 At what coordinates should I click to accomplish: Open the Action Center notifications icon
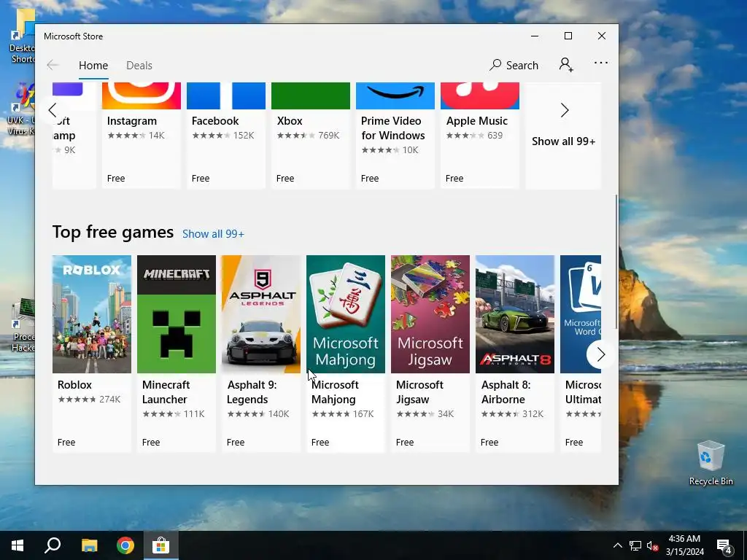tap(724, 545)
